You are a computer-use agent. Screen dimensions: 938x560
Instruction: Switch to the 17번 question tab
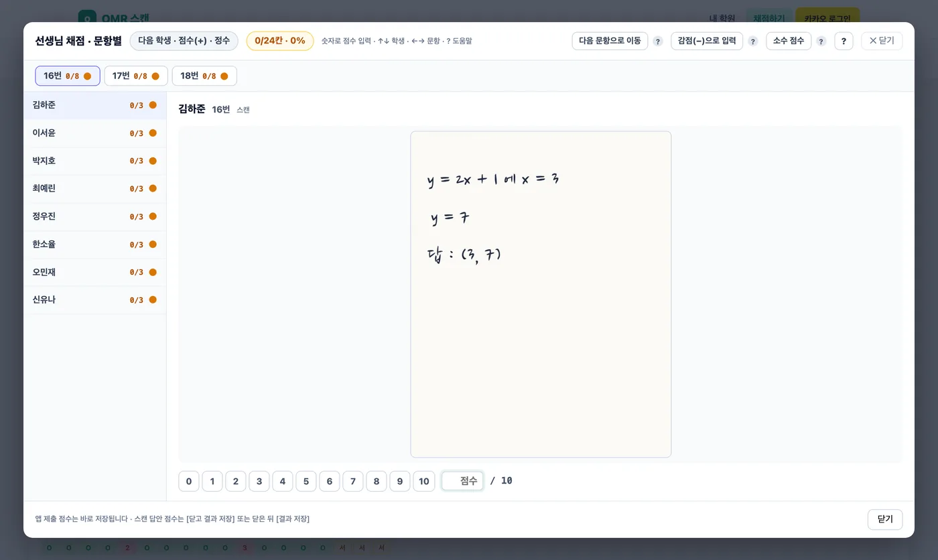(x=136, y=76)
